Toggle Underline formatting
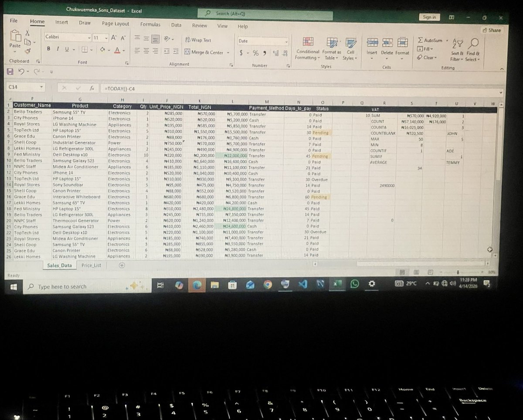 (67, 49)
